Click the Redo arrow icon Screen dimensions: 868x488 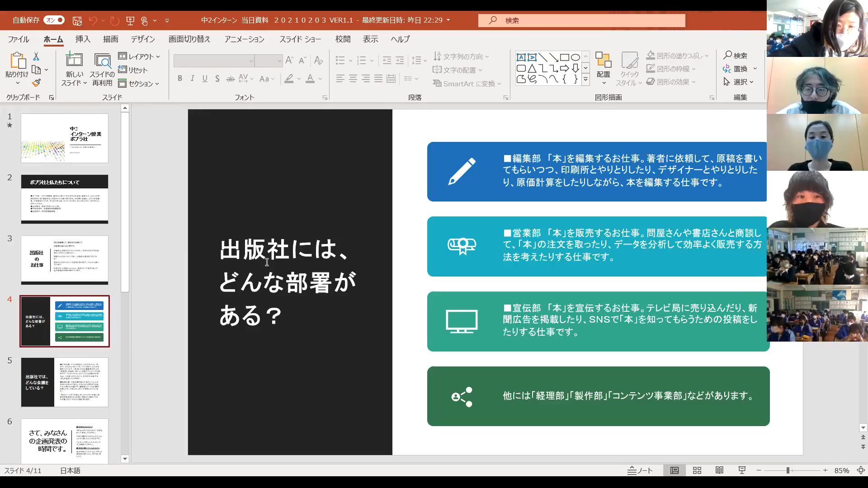[x=115, y=20]
